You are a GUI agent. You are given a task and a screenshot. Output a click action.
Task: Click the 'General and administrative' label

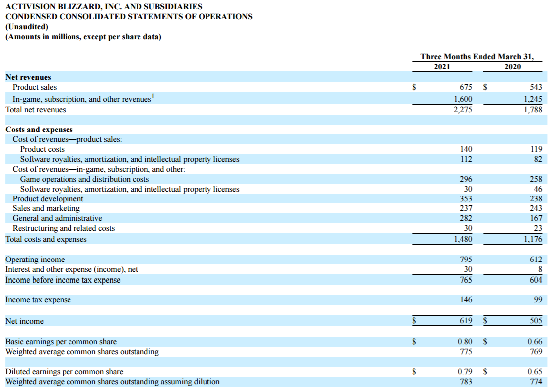(x=57, y=218)
